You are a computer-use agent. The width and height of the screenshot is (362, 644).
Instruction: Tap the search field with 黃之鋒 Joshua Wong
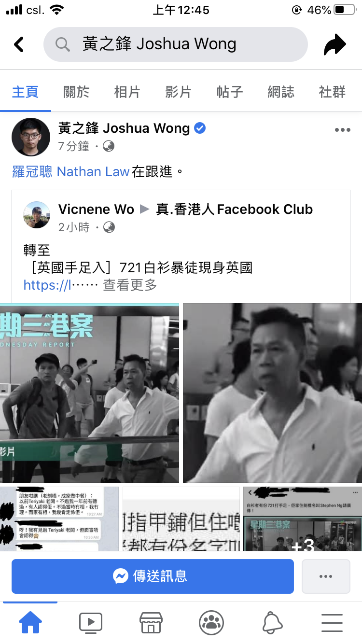click(176, 44)
